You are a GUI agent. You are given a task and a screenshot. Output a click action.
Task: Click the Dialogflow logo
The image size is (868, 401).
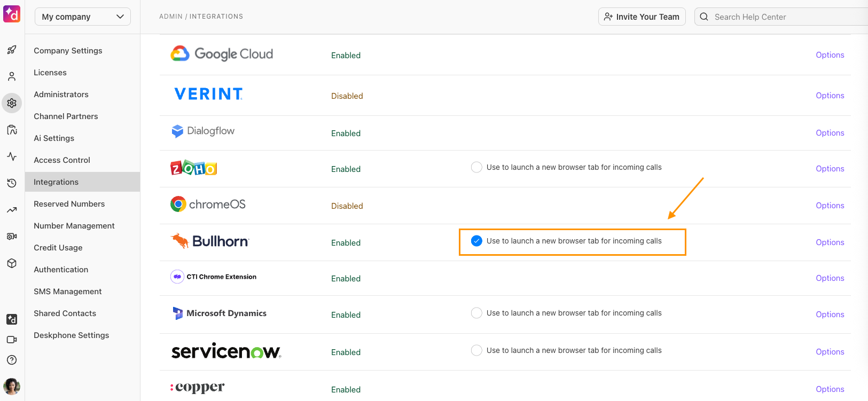[x=203, y=131]
